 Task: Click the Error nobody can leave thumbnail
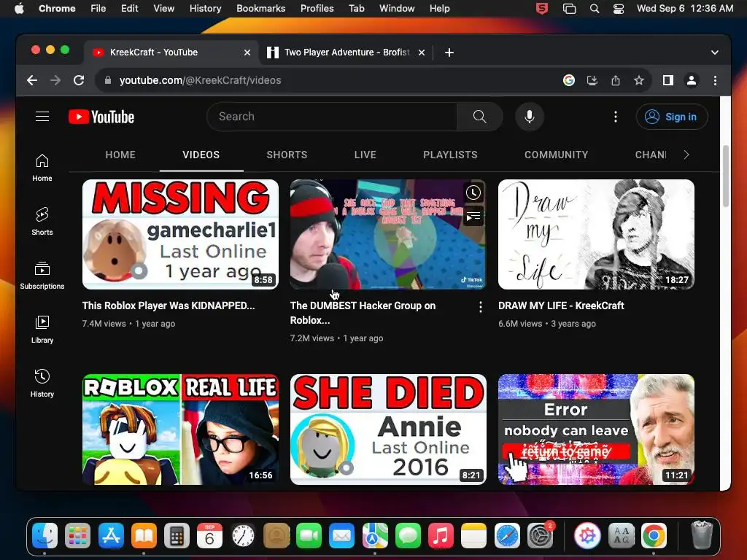pos(596,429)
